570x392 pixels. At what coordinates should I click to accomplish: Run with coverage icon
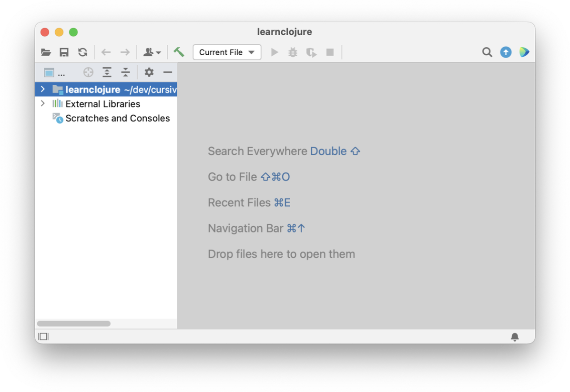(312, 52)
